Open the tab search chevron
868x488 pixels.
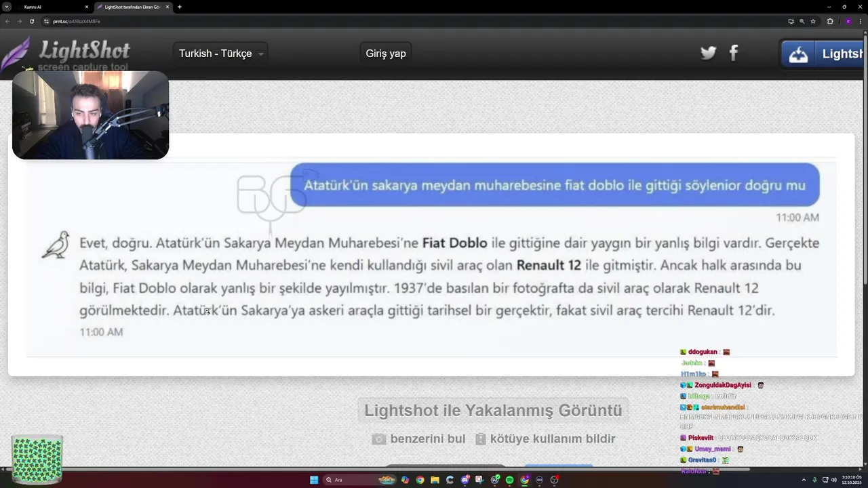pos(7,7)
